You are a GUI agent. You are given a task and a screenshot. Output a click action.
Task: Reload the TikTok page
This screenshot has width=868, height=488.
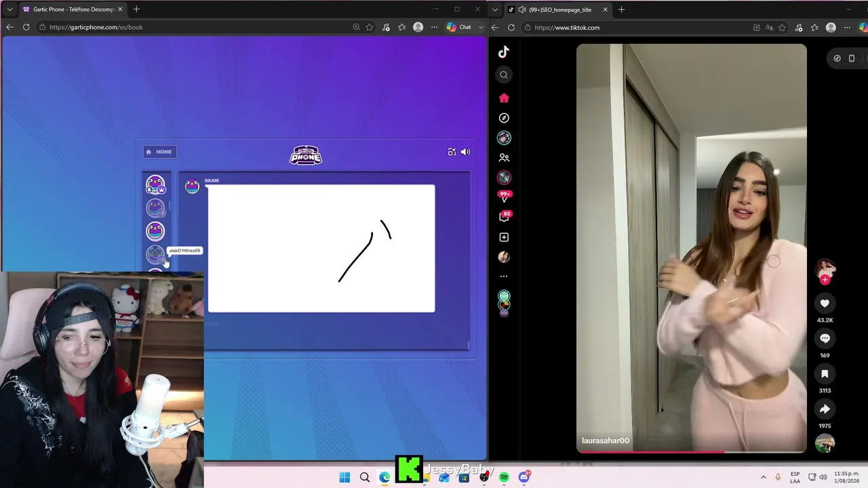click(511, 28)
